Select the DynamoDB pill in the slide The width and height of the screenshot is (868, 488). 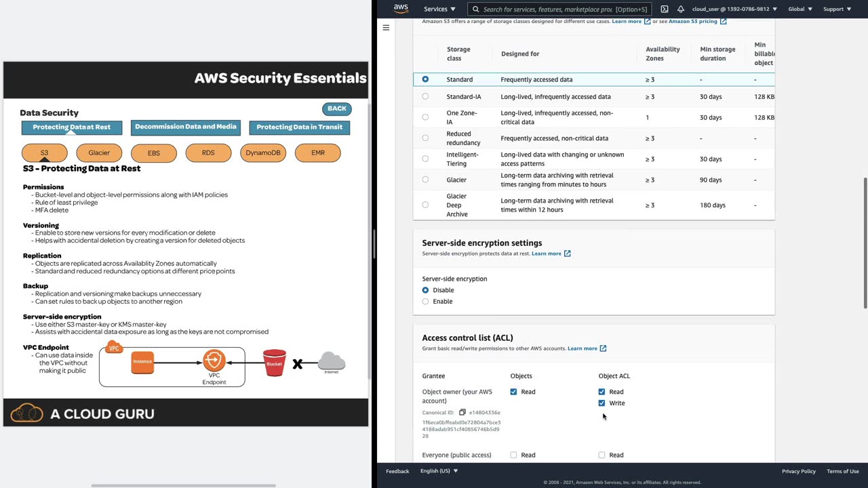[263, 153]
